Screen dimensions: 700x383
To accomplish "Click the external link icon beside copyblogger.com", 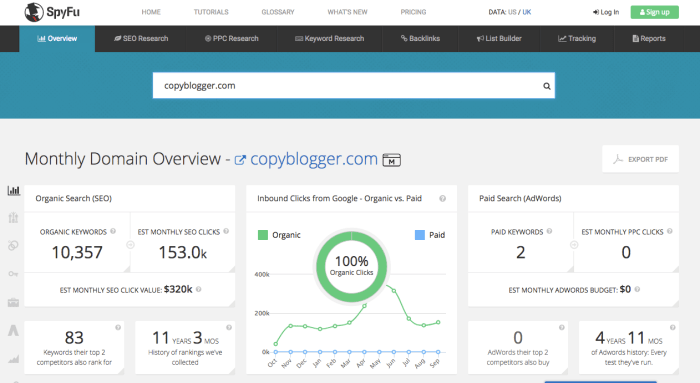I will coord(240,160).
